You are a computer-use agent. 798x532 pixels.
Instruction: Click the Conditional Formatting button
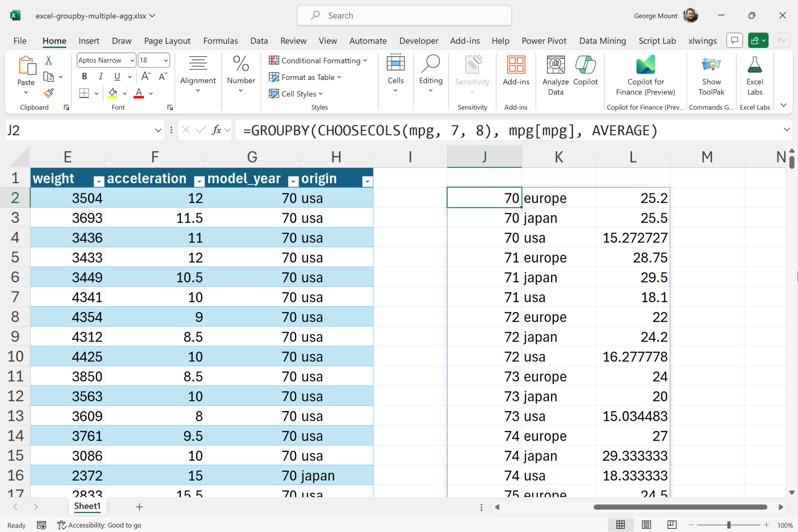[x=318, y=60]
